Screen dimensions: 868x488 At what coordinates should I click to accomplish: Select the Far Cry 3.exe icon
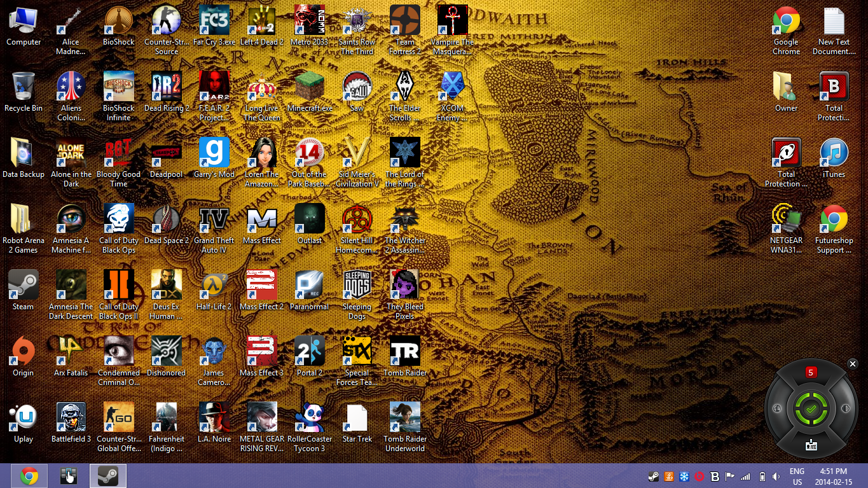tap(214, 25)
